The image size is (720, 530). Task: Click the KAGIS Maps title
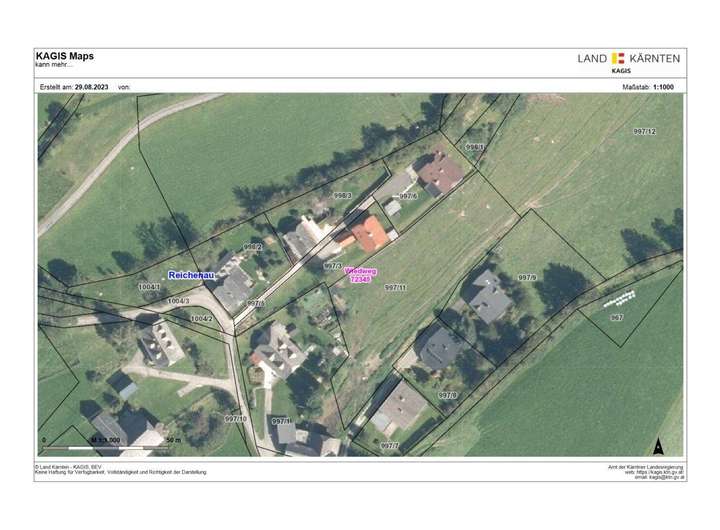66,57
